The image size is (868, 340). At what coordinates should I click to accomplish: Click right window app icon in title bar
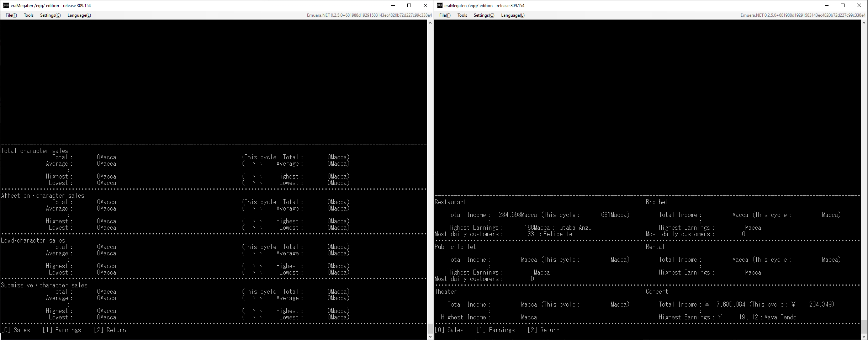click(440, 5)
